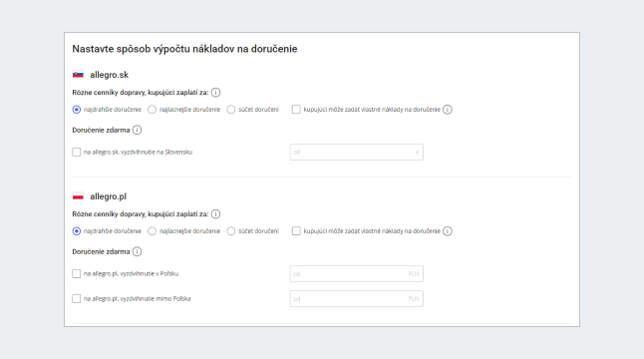
Task: Open info icon beside allegro.sk Doručenie zdarma
Action: [138, 131]
